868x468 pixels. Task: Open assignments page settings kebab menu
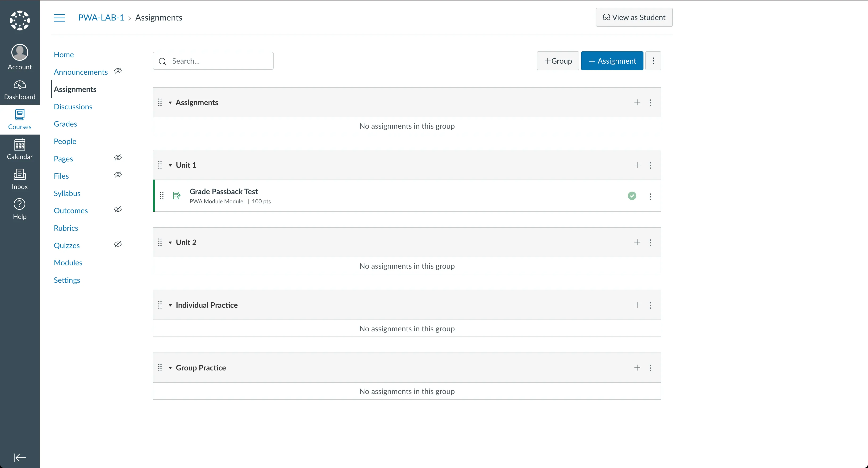coord(653,61)
